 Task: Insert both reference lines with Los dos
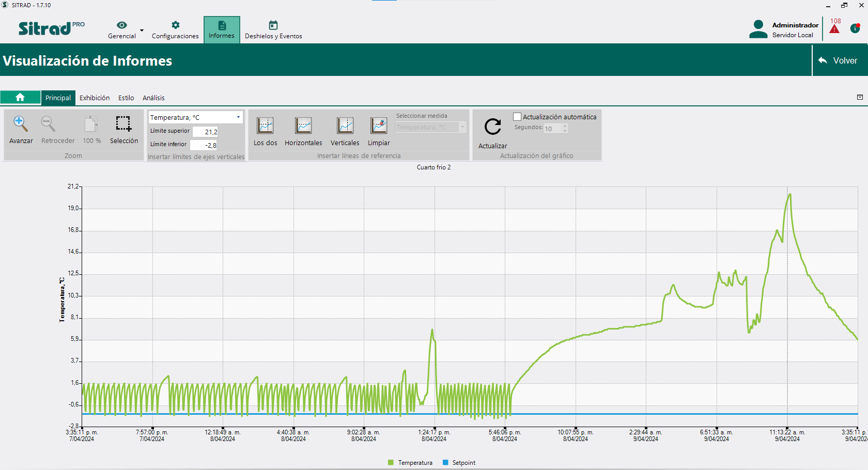[x=265, y=126]
